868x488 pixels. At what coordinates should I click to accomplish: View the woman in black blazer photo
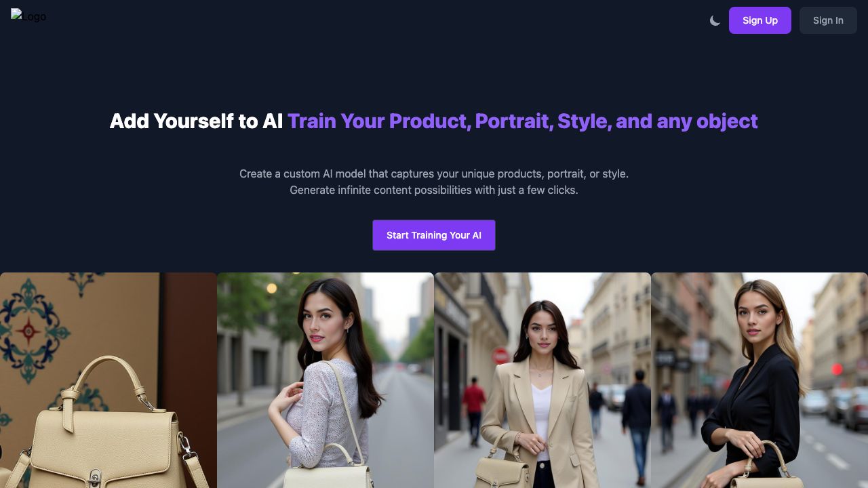point(759,380)
